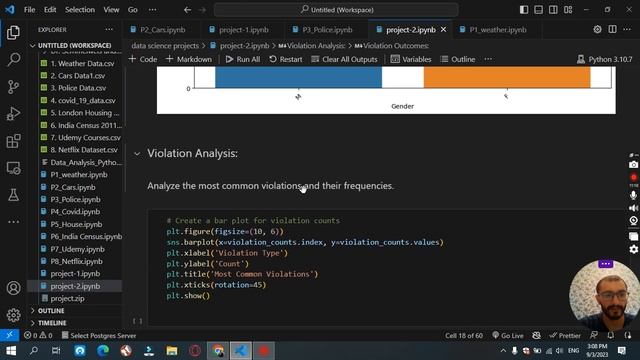The width and height of the screenshot is (640, 360).
Task: Open the View menu
Action: coord(111,10)
